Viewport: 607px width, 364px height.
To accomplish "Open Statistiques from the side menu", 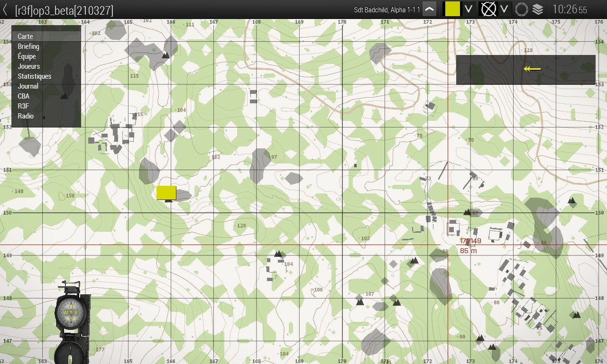I will click(35, 76).
